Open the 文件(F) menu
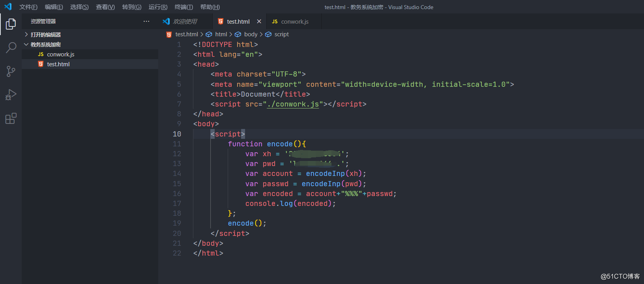Viewport: 644px width, 284px height. 28,7
